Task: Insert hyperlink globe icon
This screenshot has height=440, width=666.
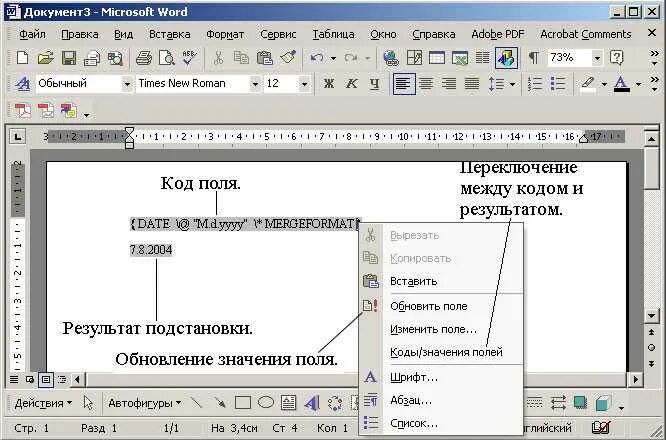Action: [x=391, y=58]
